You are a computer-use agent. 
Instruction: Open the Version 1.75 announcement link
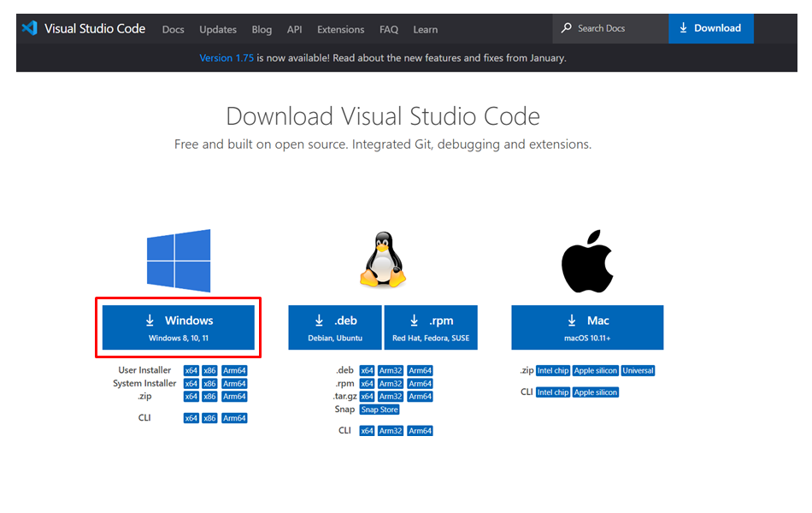point(227,58)
